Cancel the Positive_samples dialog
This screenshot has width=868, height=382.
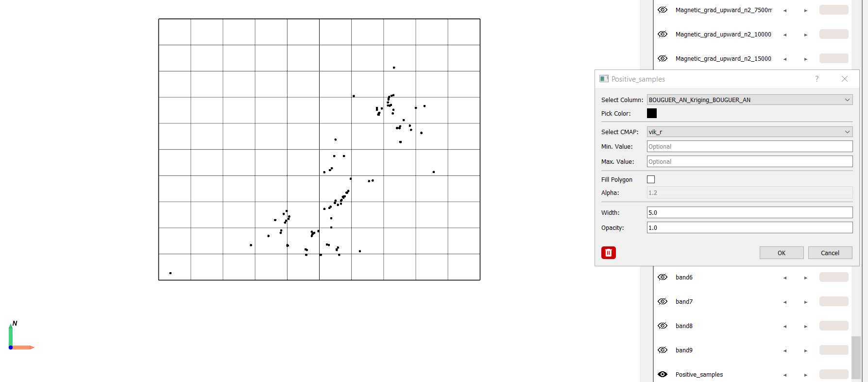[830, 253]
